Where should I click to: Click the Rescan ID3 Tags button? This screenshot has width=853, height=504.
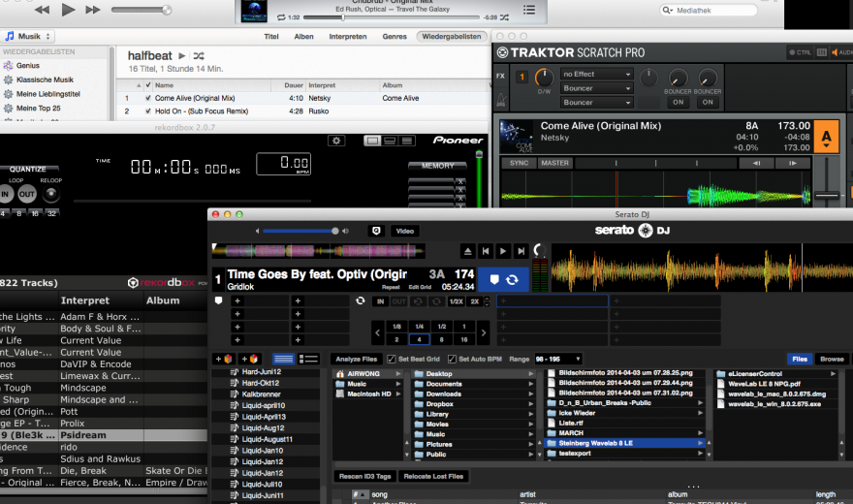[x=363, y=476]
